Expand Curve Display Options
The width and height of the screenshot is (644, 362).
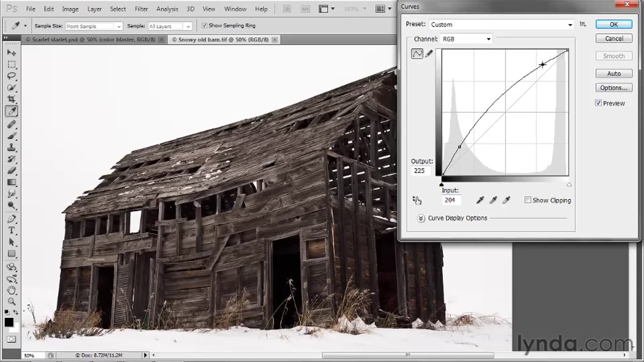pos(421,218)
